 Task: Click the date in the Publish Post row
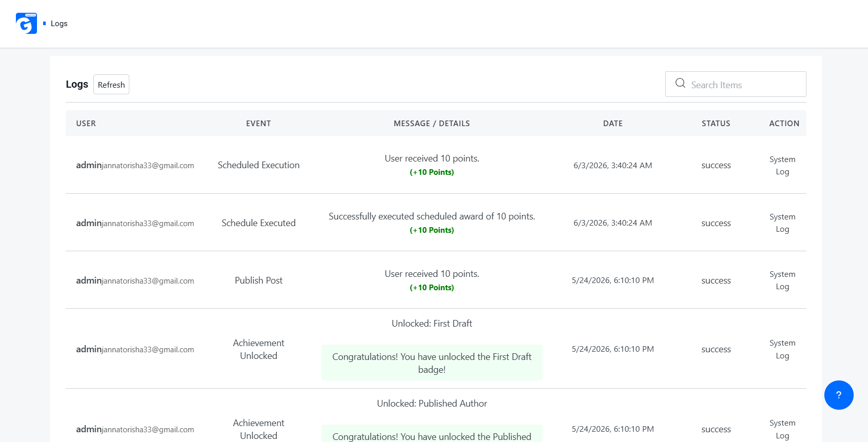613,280
